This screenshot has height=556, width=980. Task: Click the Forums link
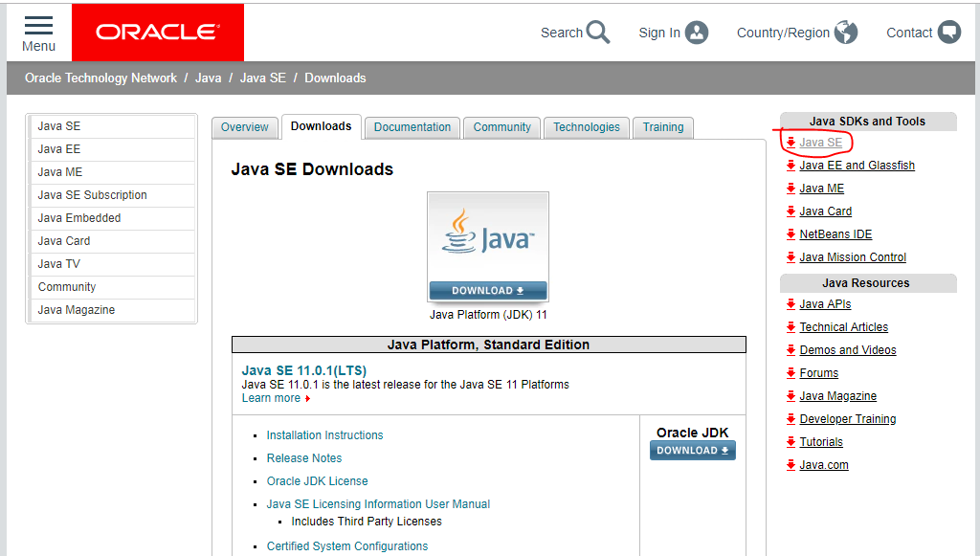[819, 373]
